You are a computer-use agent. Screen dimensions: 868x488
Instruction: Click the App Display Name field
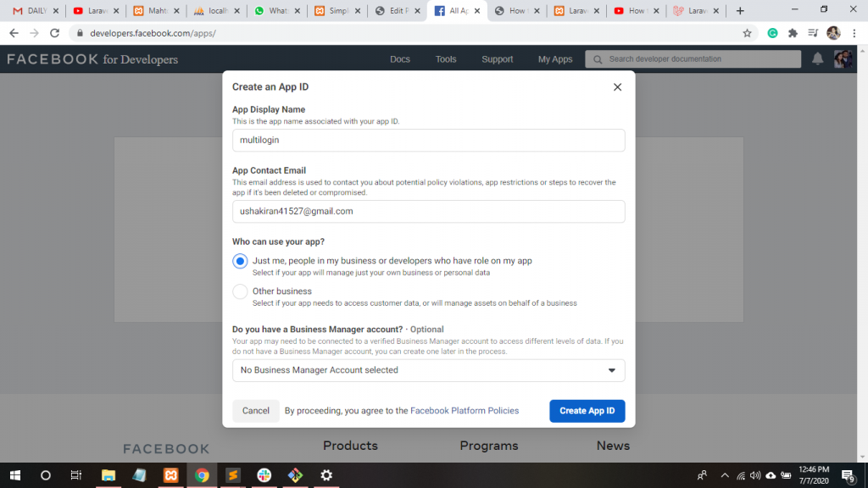pos(428,140)
